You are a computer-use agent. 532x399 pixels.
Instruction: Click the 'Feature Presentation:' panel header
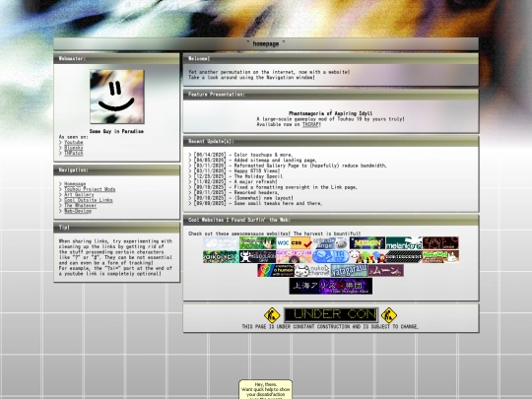pos(331,95)
